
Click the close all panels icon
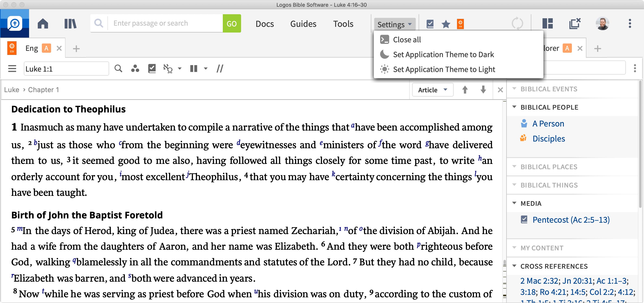575,24
